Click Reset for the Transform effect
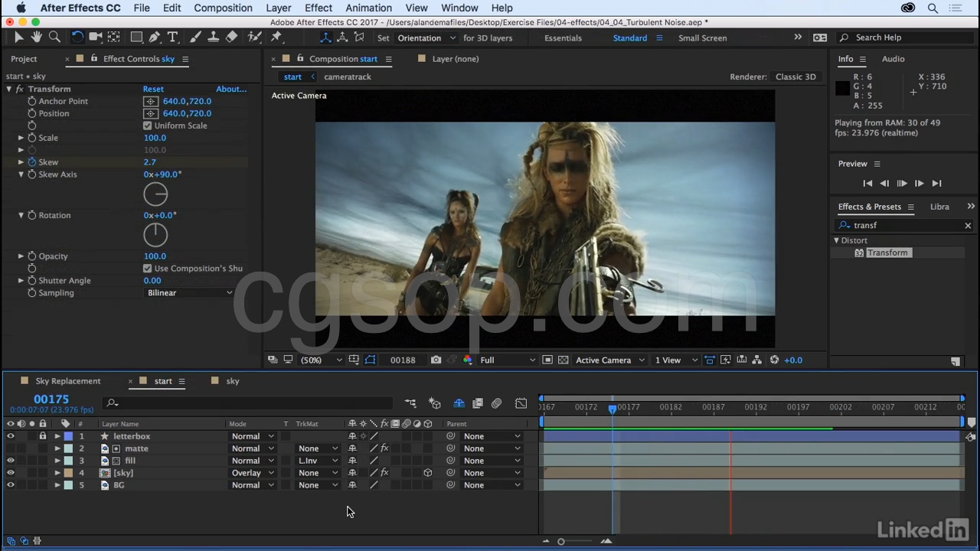 point(153,89)
